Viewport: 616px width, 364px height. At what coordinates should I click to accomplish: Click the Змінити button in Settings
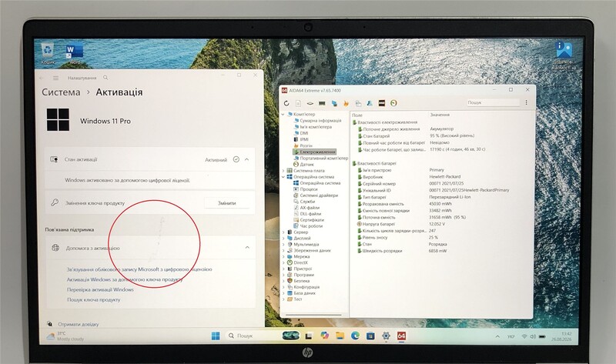click(x=226, y=203)
